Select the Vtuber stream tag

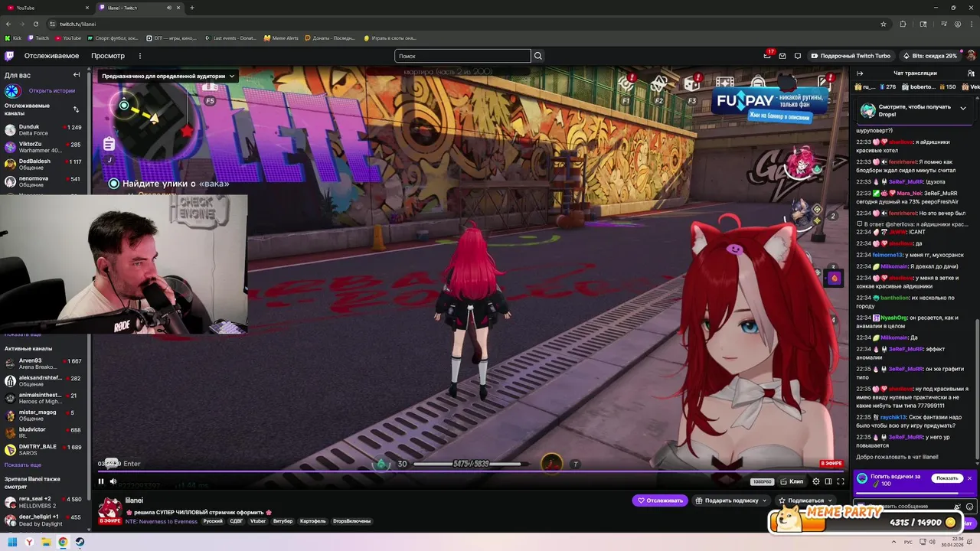(258, 521)
